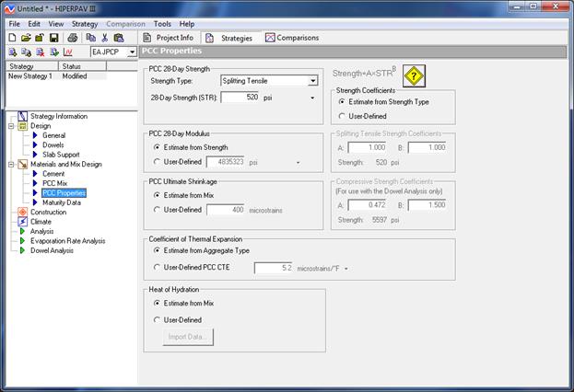
Task: Open the modulus psi units dropdown arrow
Action: point(298,163)
